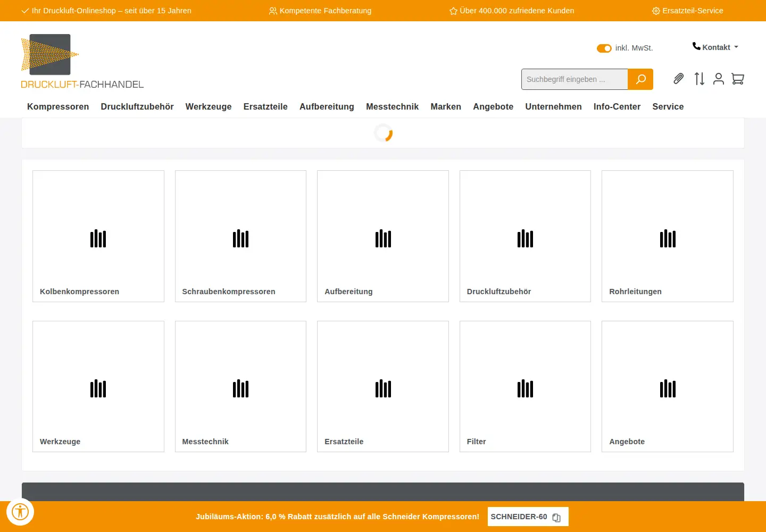Click the checkmark icon in top bar
This screenshot has width=766, height=532.
tap(25, 11)
